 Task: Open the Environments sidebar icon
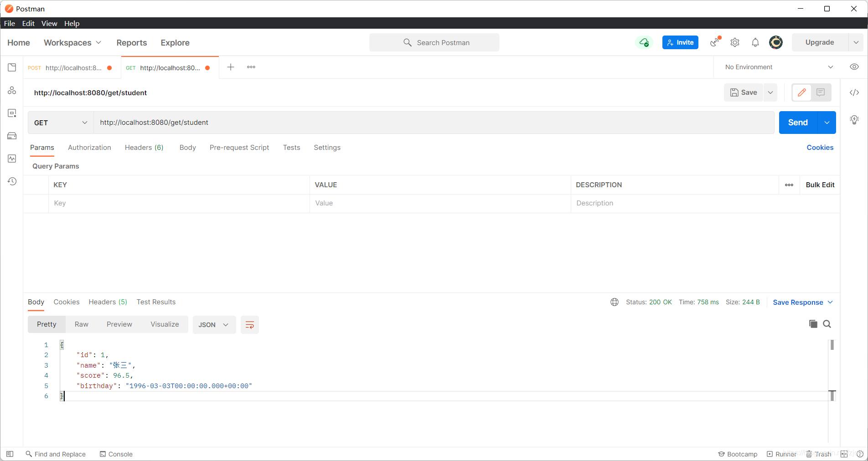(12, 113)
